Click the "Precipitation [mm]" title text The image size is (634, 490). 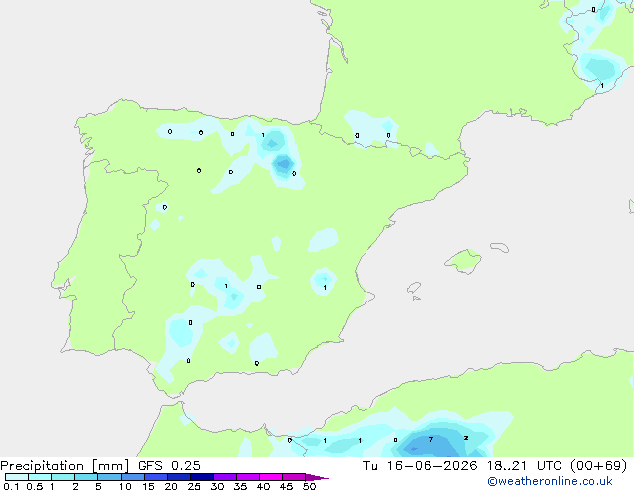click(x=65, y=466)
